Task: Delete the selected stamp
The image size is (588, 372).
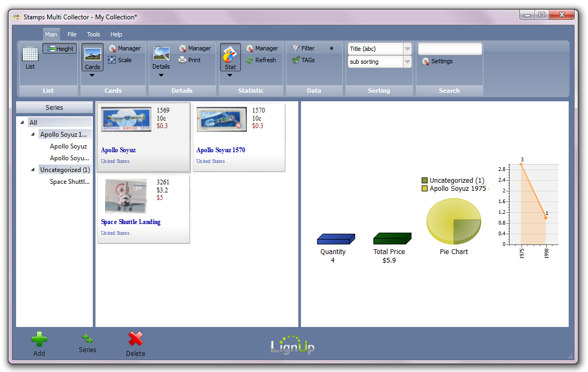Action: pyautogui.click(x=135, y=344)
